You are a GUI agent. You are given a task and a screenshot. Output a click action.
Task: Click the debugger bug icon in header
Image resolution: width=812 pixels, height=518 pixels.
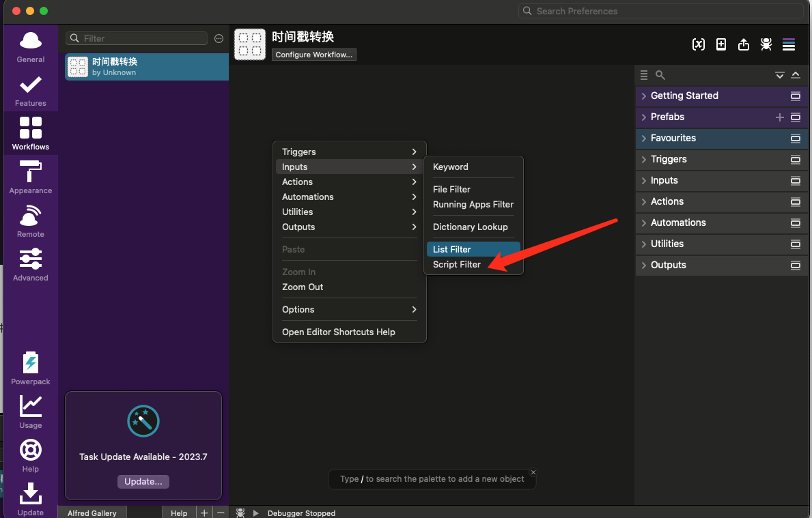click(766, 44)
